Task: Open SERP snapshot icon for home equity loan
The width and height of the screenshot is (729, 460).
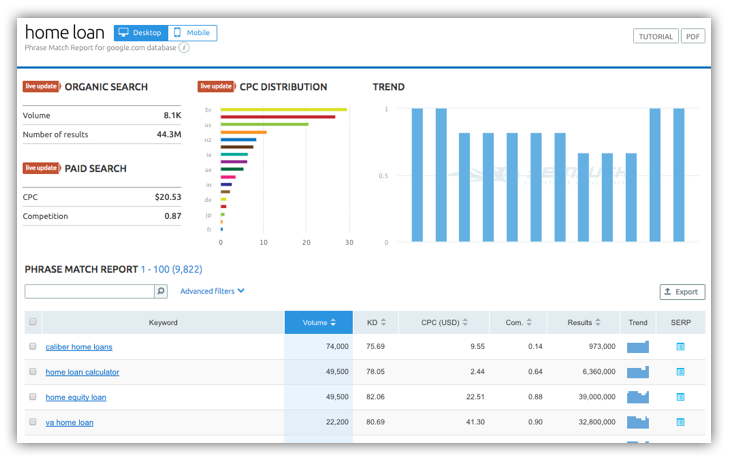Action: pos(680,397)
